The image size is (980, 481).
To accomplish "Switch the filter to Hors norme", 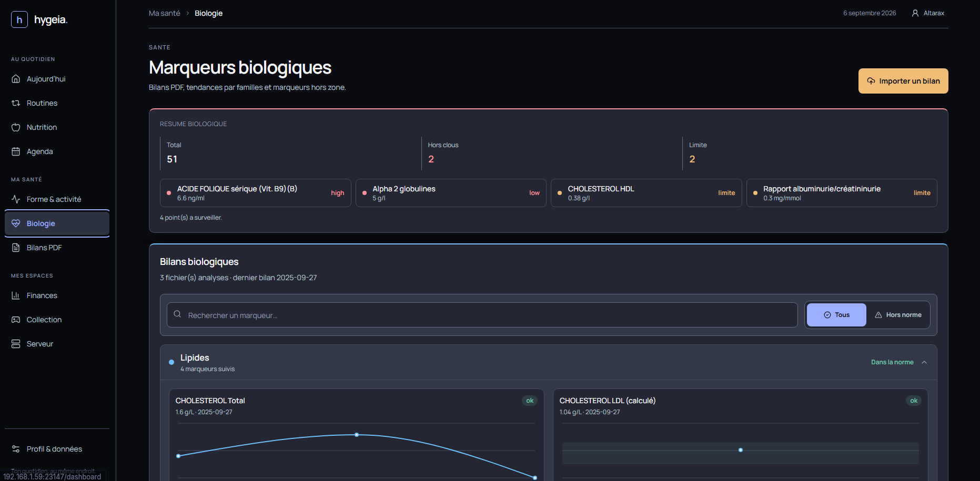I will click(898, 315).
